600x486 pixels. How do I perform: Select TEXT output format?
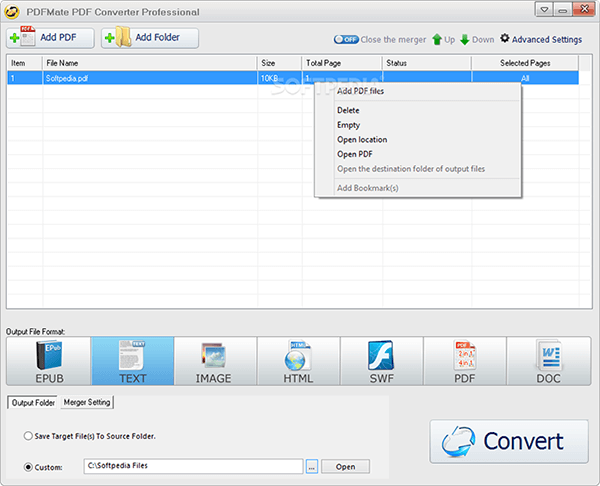pos(132,361)
